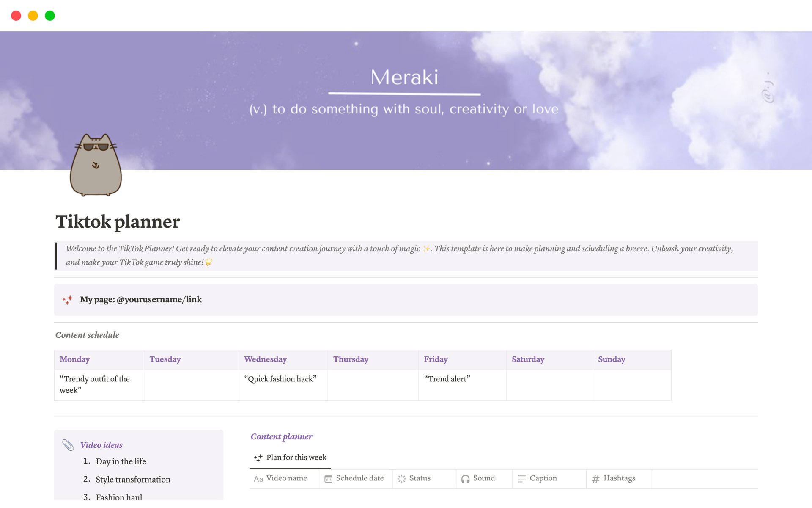Click on the Trendy outfit of the week cell
Image resolution: width=812 pixels, height=508 pixels.
click(95, 384)
